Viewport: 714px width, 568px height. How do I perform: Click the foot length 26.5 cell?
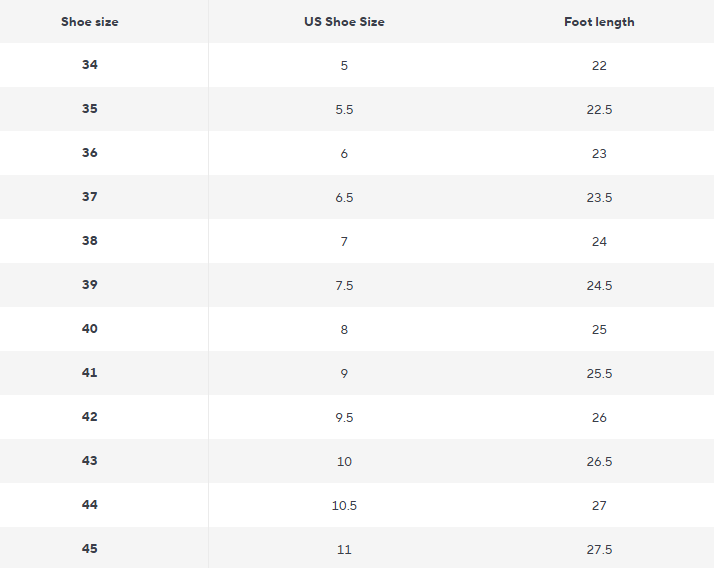(599, 462)
